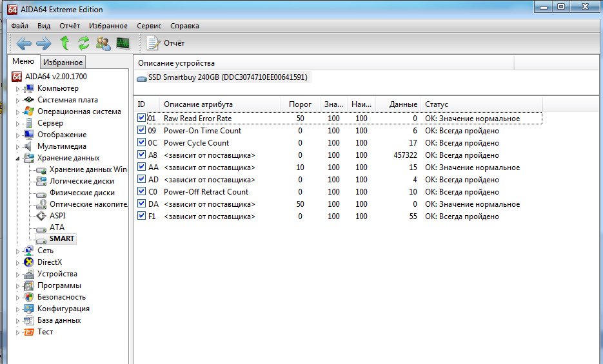This screenshot has width=603, height=364.
Task: Expand the Операционная система node arrow
Action: click(17, 112)
